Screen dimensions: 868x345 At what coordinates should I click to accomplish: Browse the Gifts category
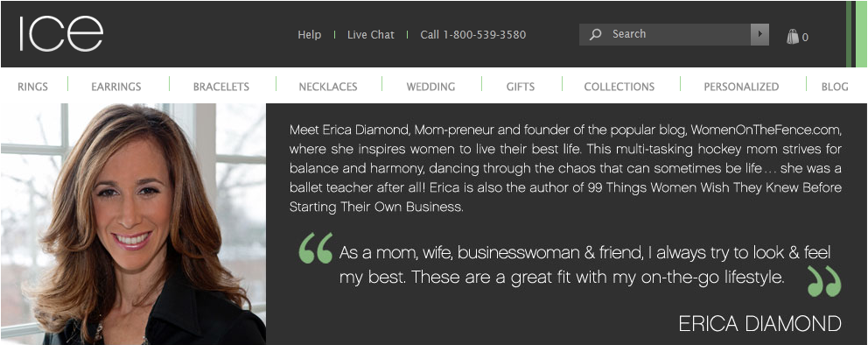click(521, 87)
